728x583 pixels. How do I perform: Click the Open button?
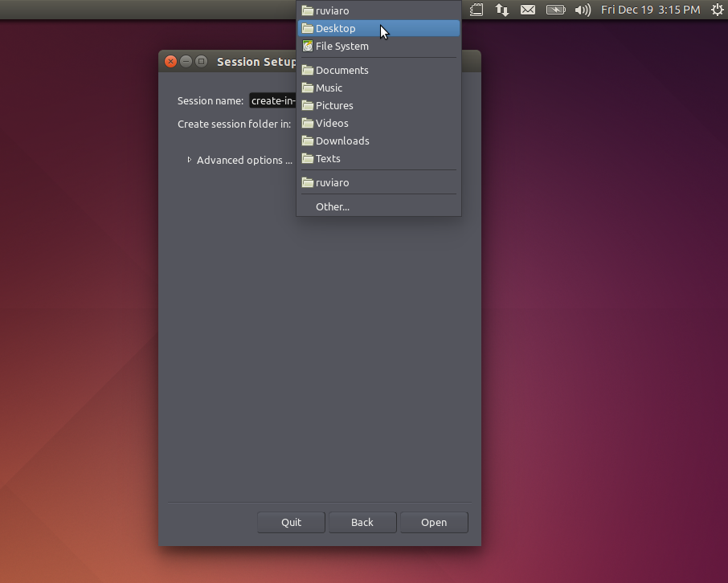pos(434,522)
